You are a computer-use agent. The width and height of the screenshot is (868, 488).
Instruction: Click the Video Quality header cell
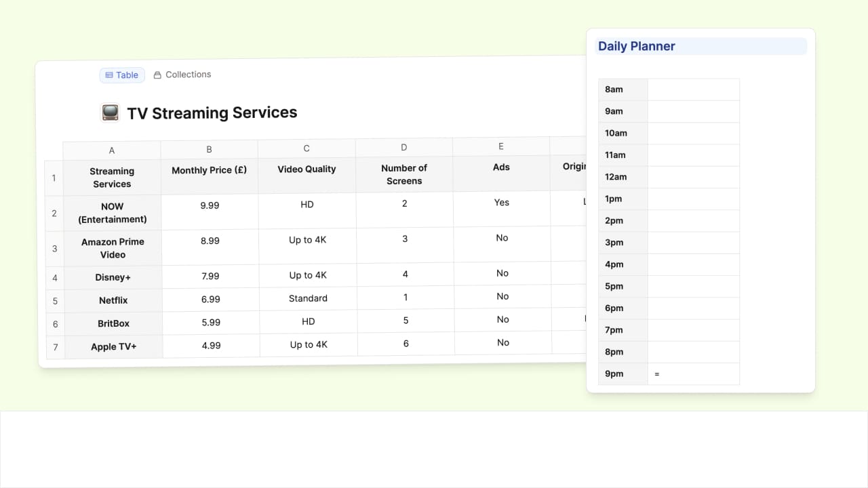[x=307, y=169]
